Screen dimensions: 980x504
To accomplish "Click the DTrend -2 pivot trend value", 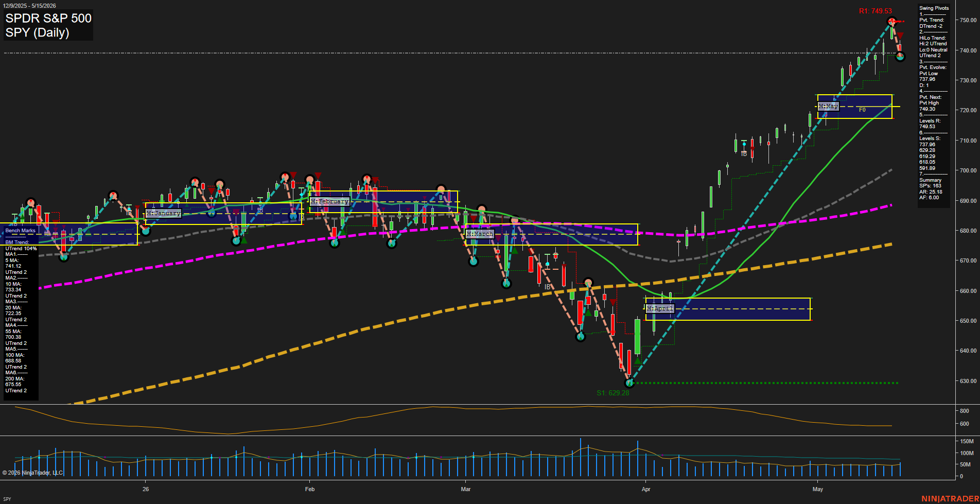I will (931, 26).
